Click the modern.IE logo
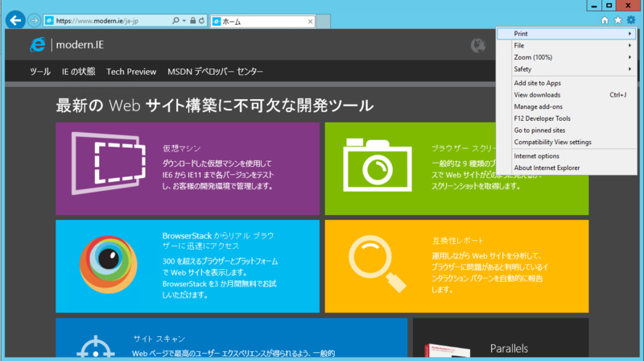Screen dimensions: 644x361 [x=67, y=45]
